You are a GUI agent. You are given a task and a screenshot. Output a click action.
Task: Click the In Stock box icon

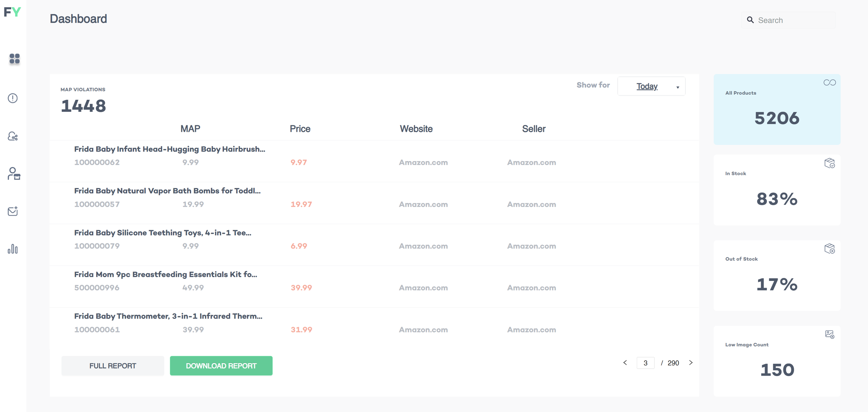[830, 163]
